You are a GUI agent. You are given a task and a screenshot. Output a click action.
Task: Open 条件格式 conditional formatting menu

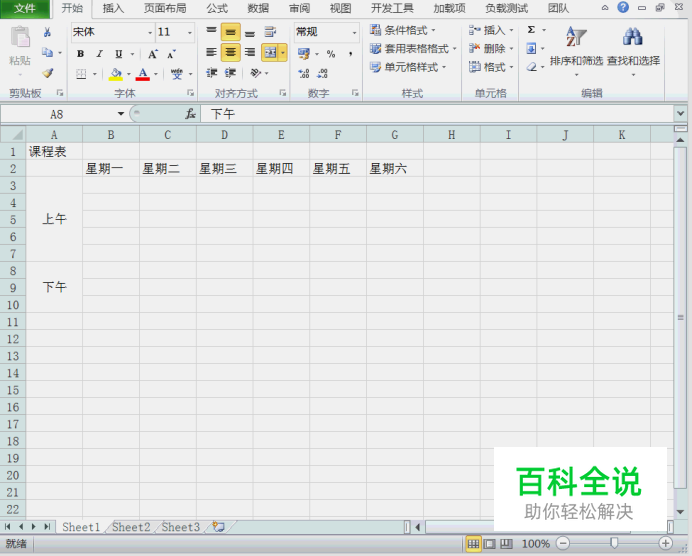click(403, 30)
